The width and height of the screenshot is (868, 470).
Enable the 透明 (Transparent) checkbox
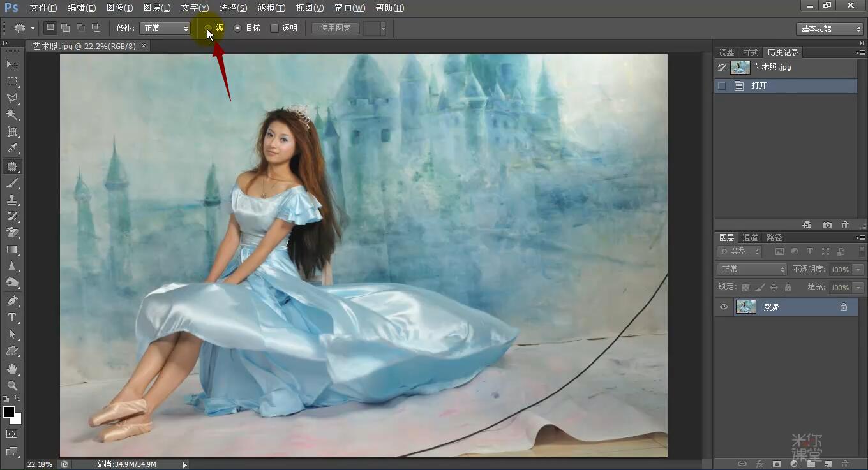point(274,28)
